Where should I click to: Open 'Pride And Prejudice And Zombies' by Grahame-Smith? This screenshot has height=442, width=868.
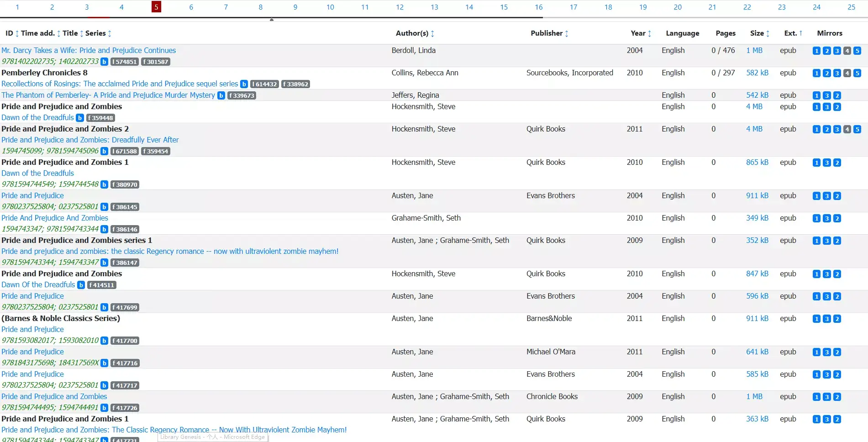[x=55, y=218]
